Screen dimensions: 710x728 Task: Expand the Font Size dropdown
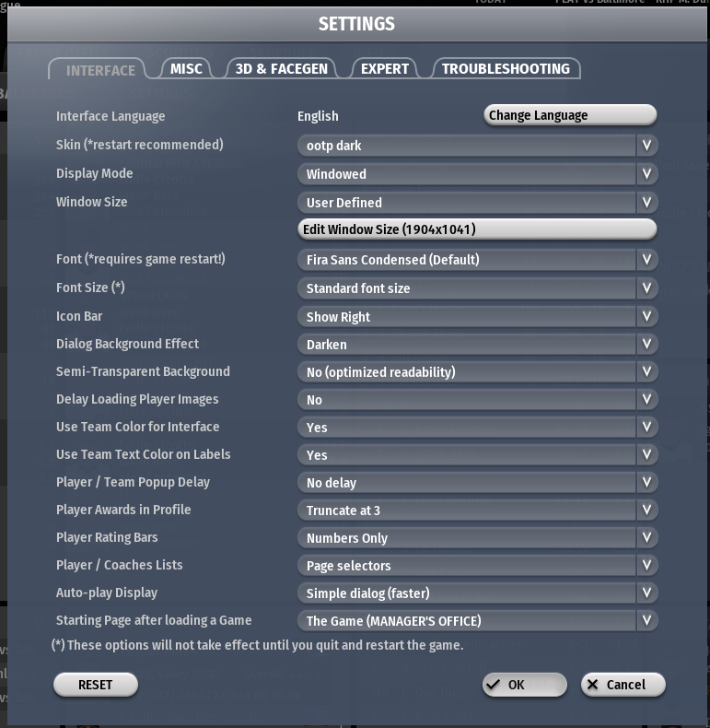pyautogui.click(x=646, y=288)
